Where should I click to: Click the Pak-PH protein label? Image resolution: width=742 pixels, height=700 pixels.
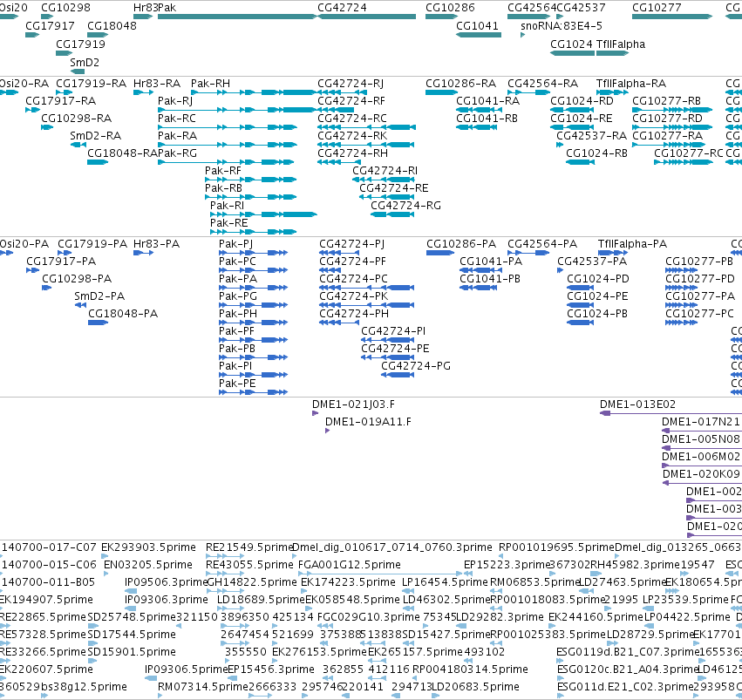[x=237, y=314]
